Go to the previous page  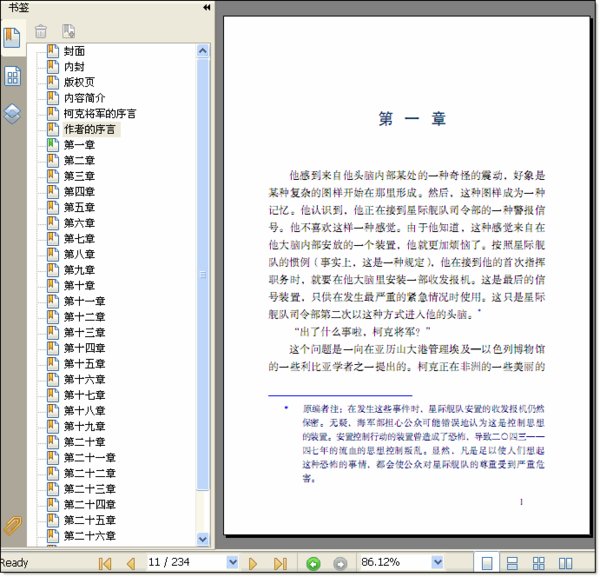point(130,563)
